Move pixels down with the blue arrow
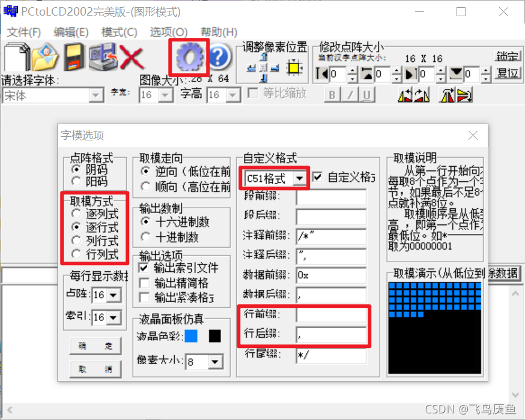The image size is (525, 420). [x=264, y=78]
